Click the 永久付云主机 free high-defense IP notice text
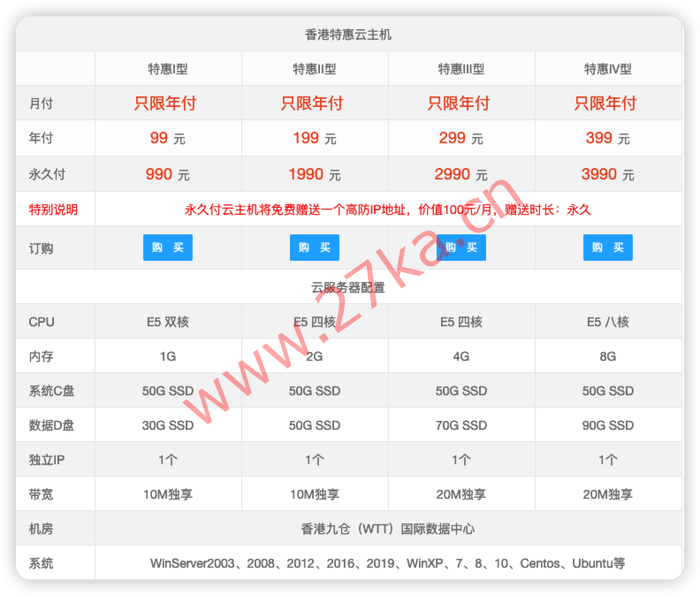Screen dimensions: 700x596 coord(387,210)
